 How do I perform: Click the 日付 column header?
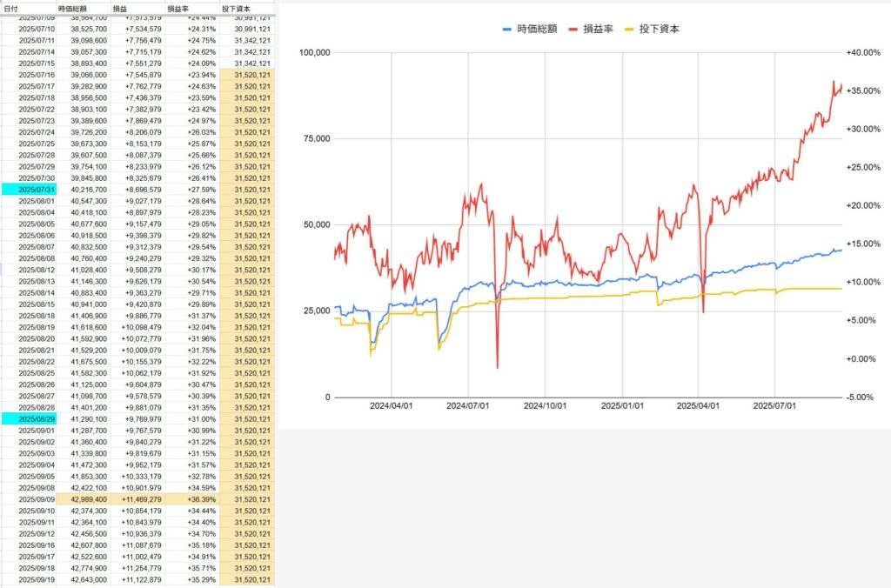11,8
